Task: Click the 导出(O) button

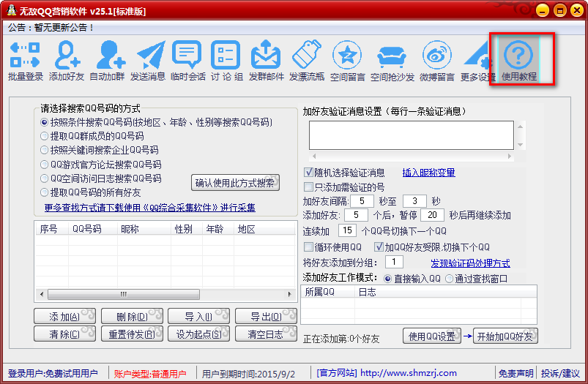Action: pos(266,317)
